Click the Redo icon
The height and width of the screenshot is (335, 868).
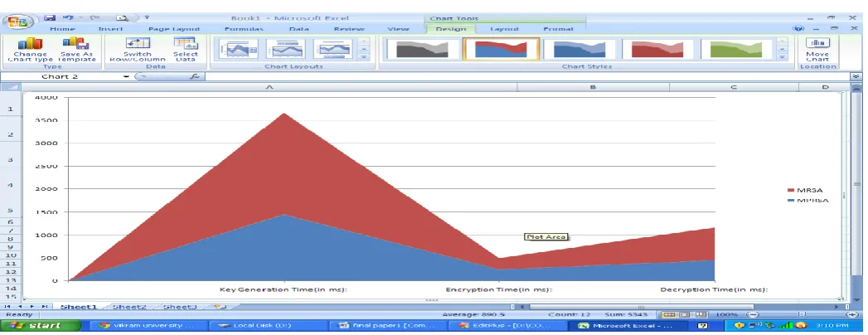[x=95, y=18]
